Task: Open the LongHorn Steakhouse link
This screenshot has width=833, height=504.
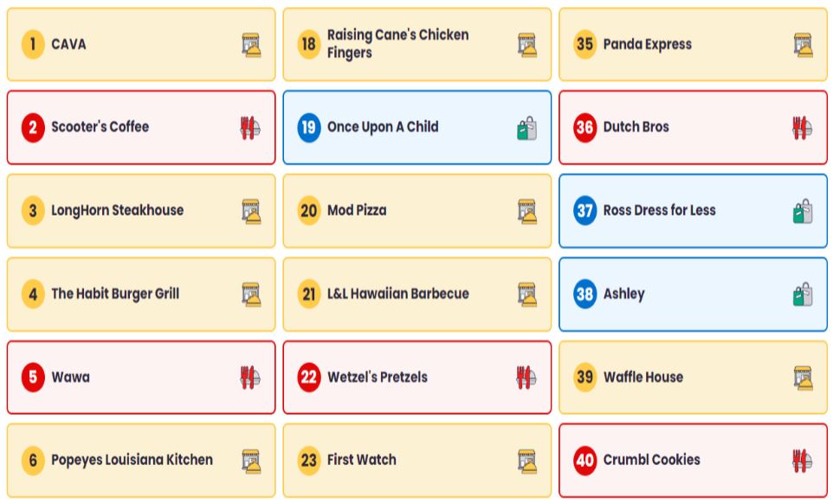Action: click(x=117, y=210)
